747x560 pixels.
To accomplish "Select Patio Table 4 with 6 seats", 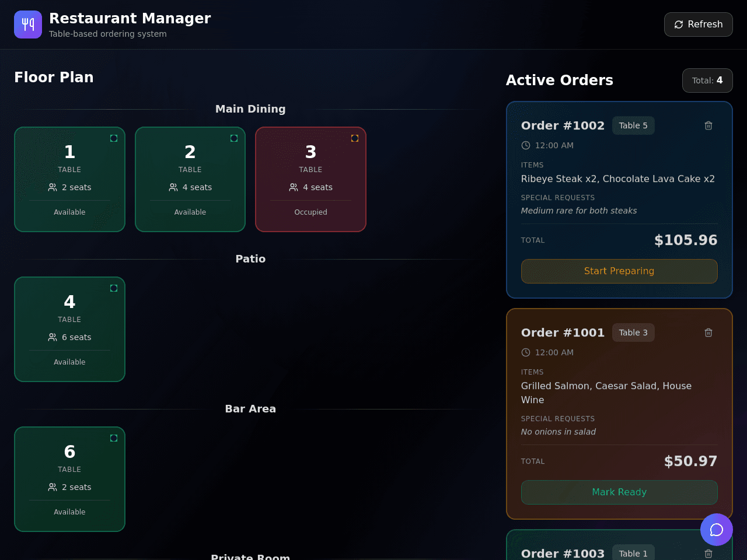I will point(69,329).
